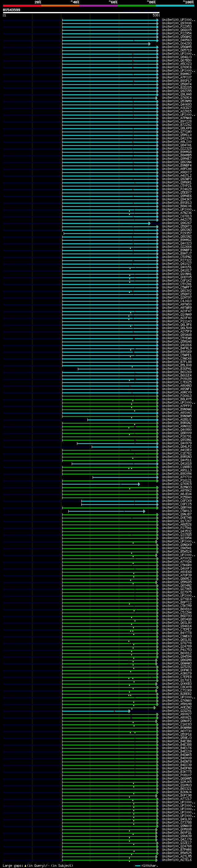Image resolution: width=197 pixels, height=868 pixels.
Task: Open hit UniRef100_P08107
Action: coord(177,775)
